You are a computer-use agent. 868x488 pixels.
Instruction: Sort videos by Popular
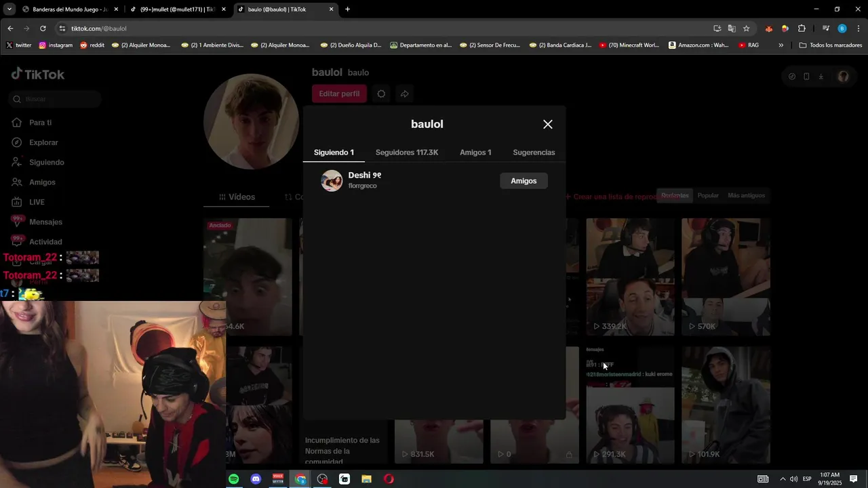tap(708, 195)
